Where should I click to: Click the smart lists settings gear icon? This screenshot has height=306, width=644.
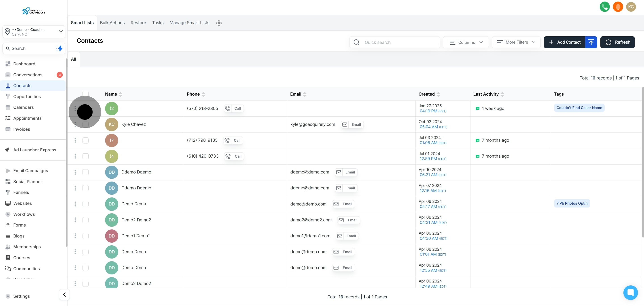219,23
